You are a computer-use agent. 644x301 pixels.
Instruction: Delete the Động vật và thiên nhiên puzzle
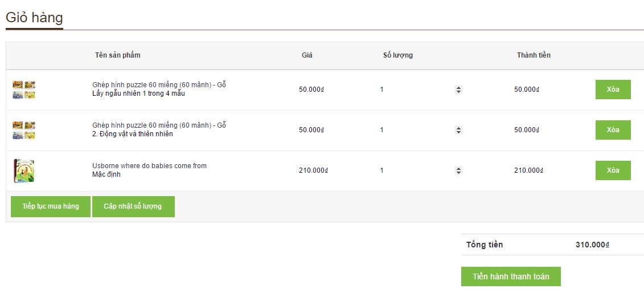click(613, 130)
